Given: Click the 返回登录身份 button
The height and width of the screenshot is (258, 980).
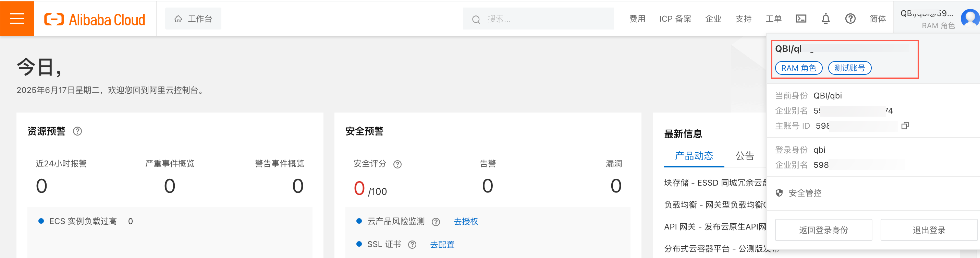Looking at the screenshot, I should pos(823,230).
